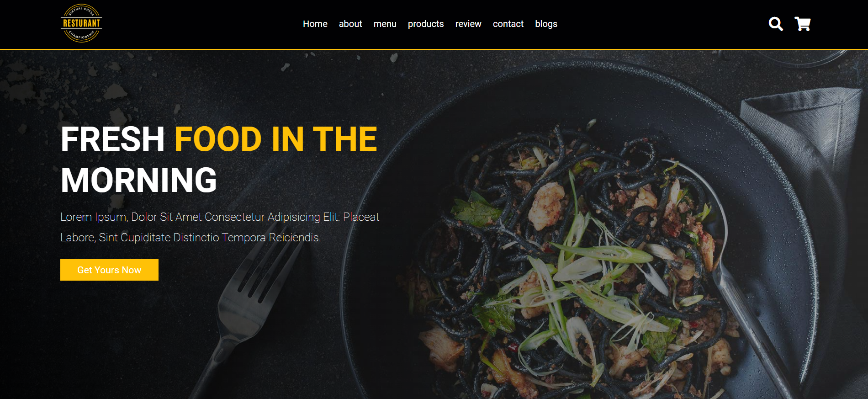Click the Resturant circular logo
Viewport: 868px width, 399px height.
pos(81,23)
